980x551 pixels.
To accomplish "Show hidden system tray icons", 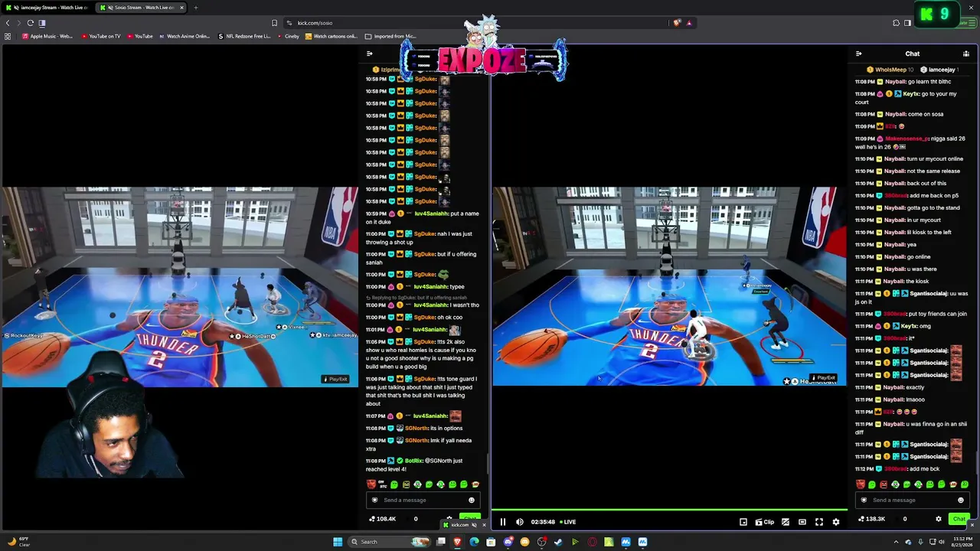I will 896,542.
